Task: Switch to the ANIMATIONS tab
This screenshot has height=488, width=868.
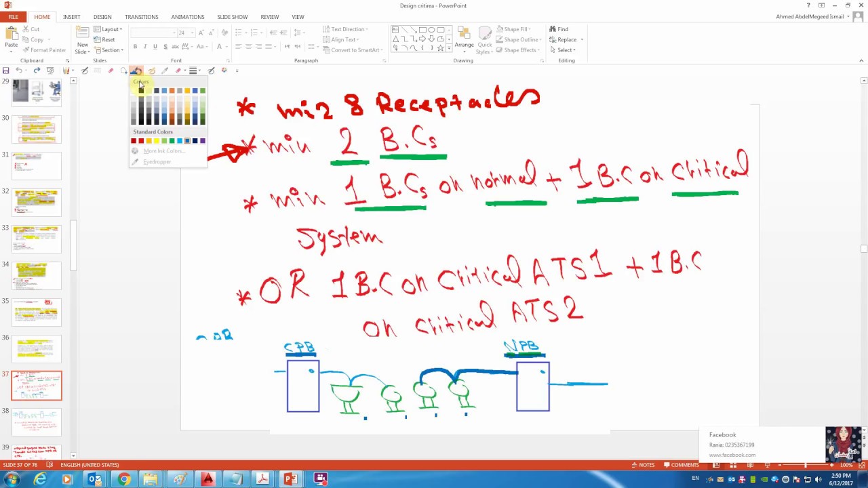Action: [x=187, y=16]
